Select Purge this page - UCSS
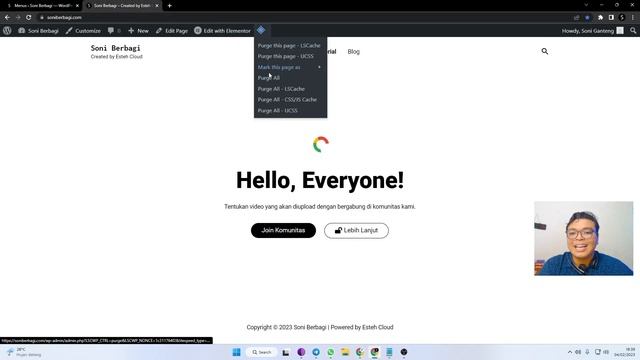Viewport: 640px width, 360px height. point(286,56)
